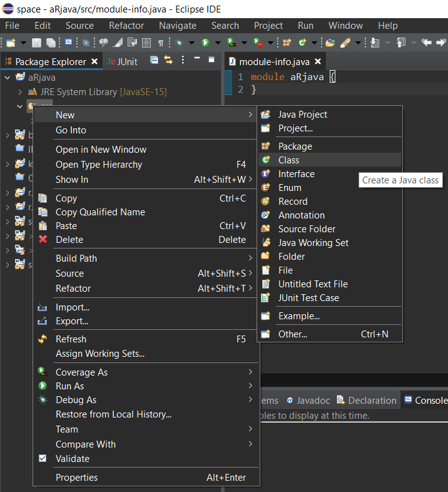Expand the Run As submenu
The height and width of the screenshot is (492, 448).
[146, 386]
